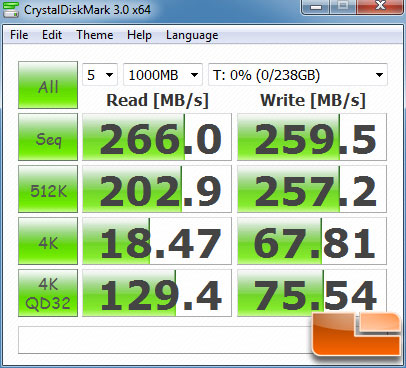This screenshot has height=368, width=406.
Task: Select the 512K read value 202.9
Action: 157,189
